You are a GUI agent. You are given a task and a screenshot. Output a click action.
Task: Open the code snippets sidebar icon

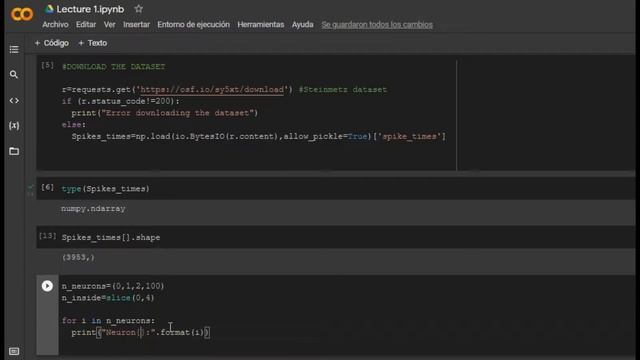coord(14,100)
